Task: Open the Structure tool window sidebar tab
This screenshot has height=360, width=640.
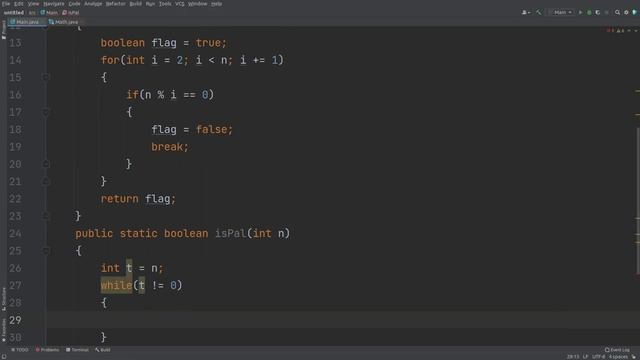Action: point(4,299)
